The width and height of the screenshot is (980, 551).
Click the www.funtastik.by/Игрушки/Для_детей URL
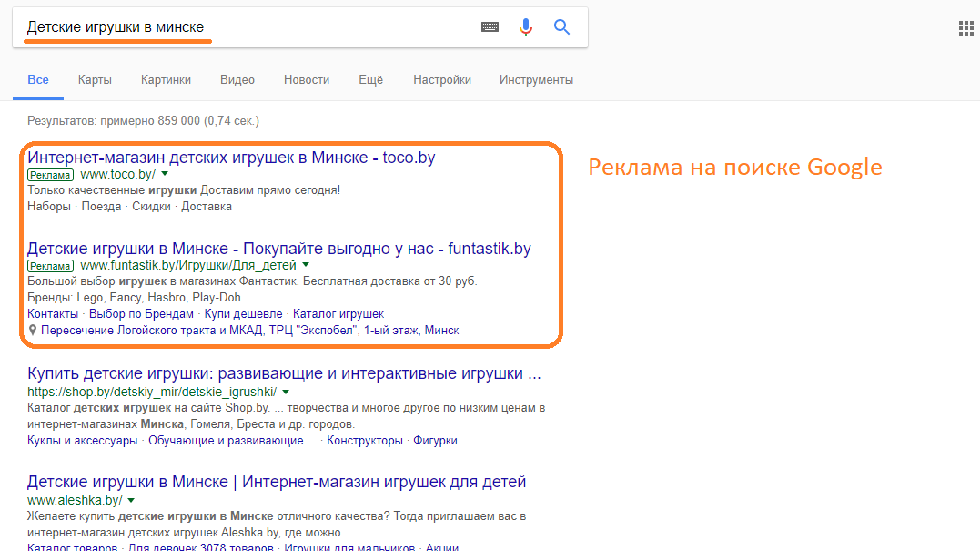(x=188, y=265)
